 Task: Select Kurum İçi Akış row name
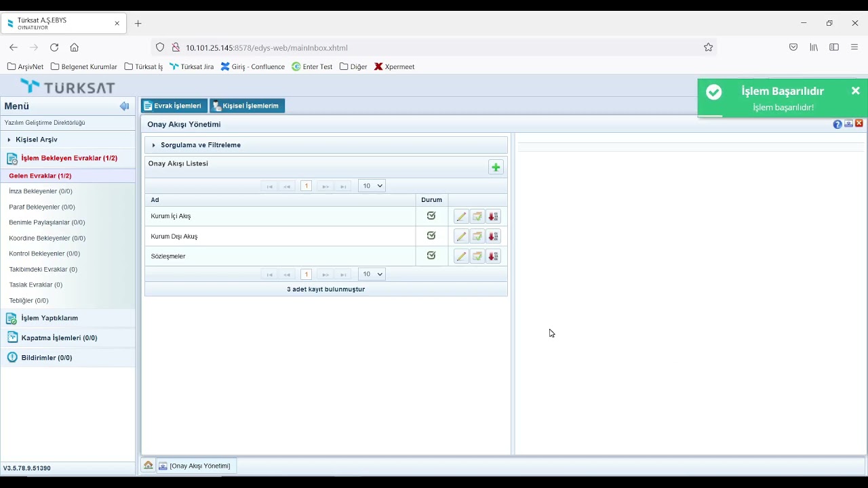(x=171, y=216)
